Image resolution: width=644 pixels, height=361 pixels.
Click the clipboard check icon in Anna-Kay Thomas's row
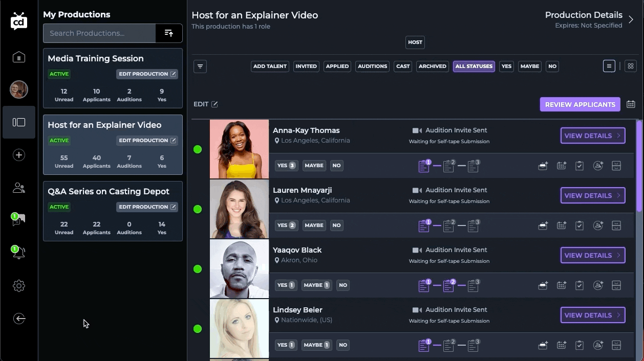click(x=579, y=166)
